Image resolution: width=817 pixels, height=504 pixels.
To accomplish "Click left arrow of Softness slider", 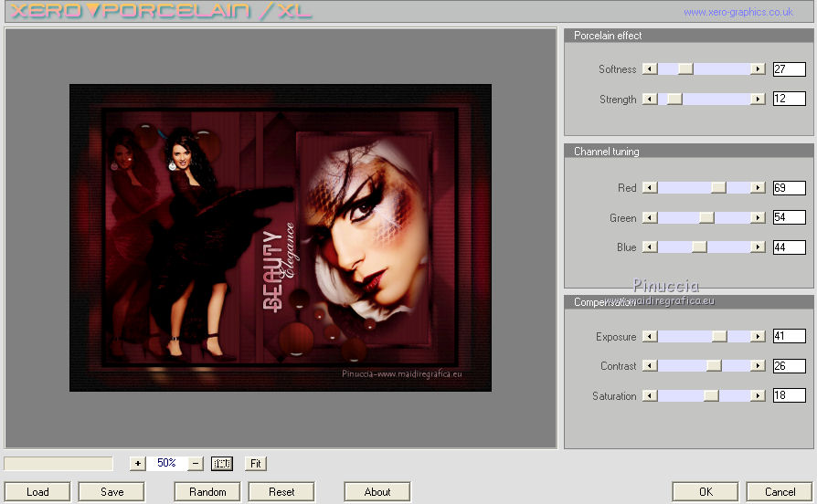I will point(650,69).
